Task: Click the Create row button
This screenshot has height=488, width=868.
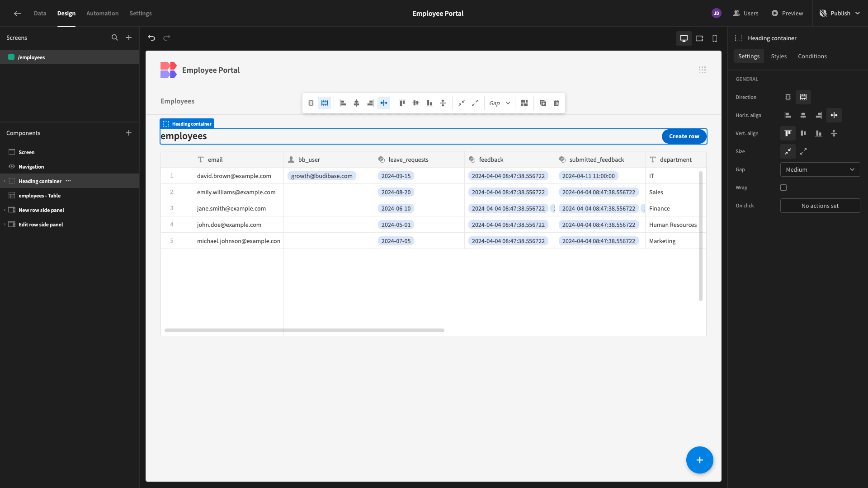Action: (x=684, y=136)
